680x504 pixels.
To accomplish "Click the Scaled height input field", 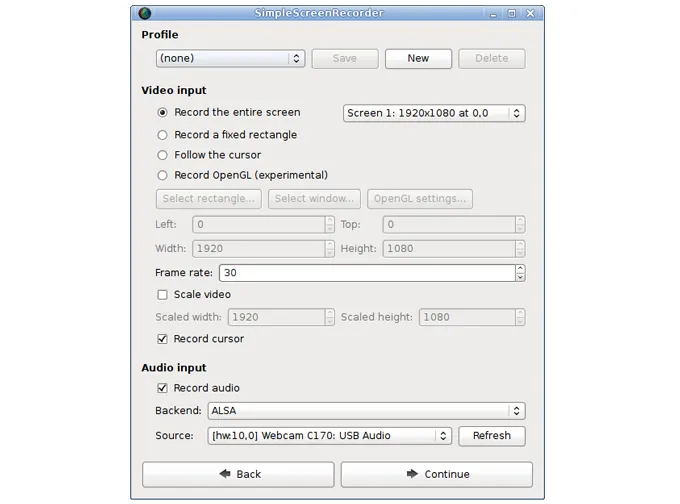I will click(x=467, y=317).
